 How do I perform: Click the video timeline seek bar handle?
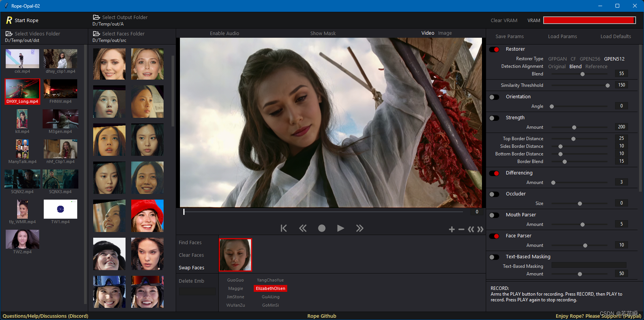tap(184, 211)
